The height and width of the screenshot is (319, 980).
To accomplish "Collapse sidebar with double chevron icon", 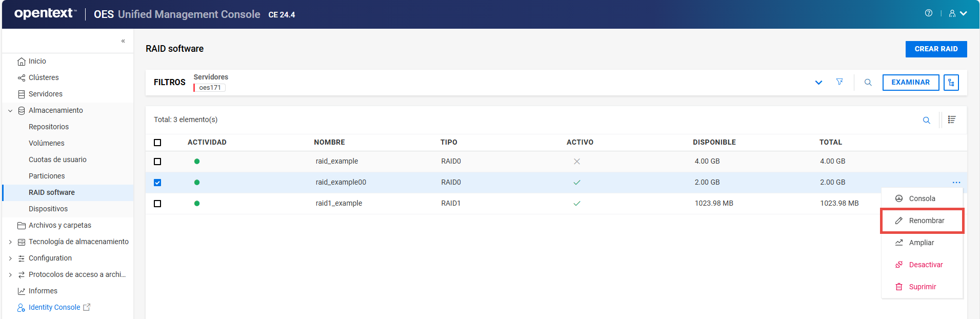I will pyautogui.click(x=123, y=41).
